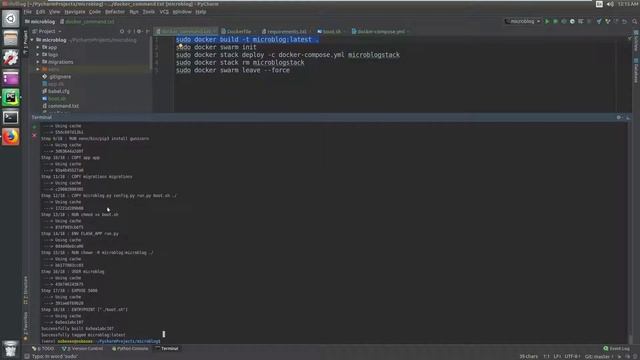
Task: Open the View menu
Action: point(54,12)
